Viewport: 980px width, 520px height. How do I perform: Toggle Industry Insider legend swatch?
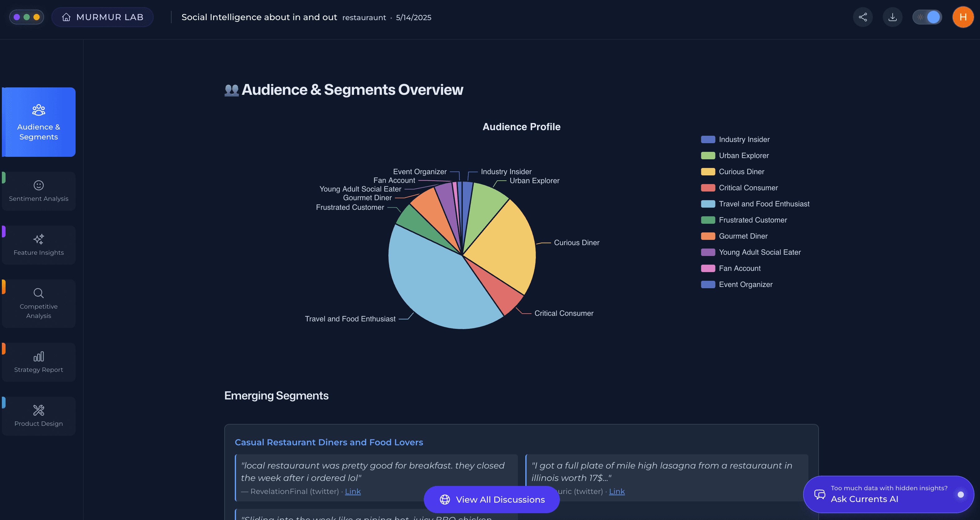pyautogui.click(x=708, y=139)
